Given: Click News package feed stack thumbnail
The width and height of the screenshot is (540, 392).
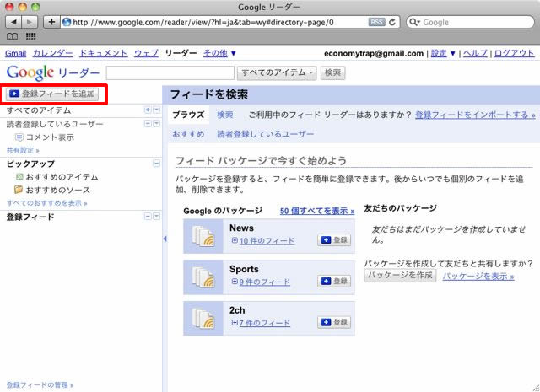Looking at the screenshot, I should tap(203, 236).
